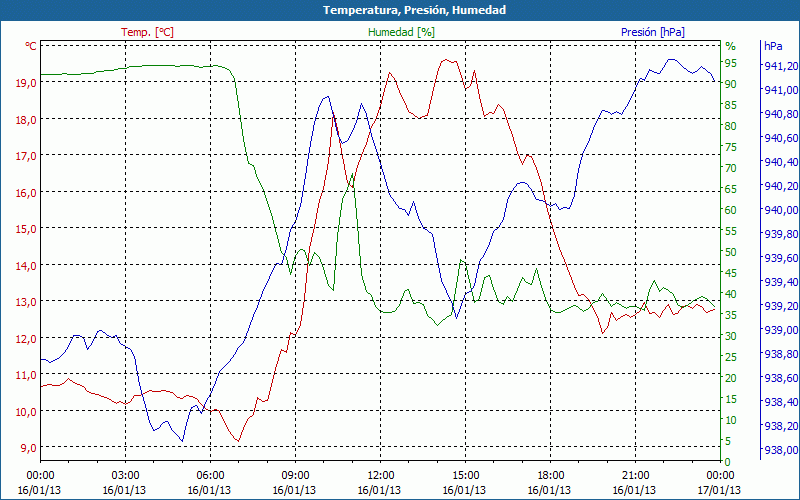Viewport: 800px width, 500px height.
Task: Click temperature axis value '13,0'
Action: (26, 302)
